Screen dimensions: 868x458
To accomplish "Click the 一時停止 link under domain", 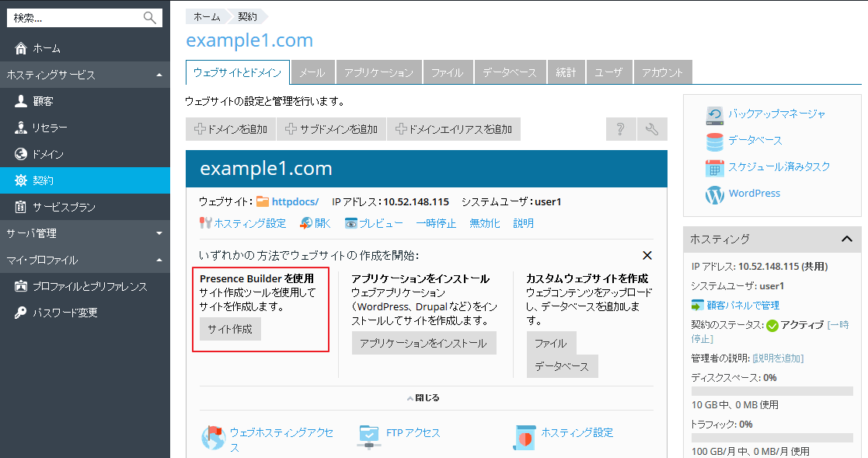I will pos(436,223).
